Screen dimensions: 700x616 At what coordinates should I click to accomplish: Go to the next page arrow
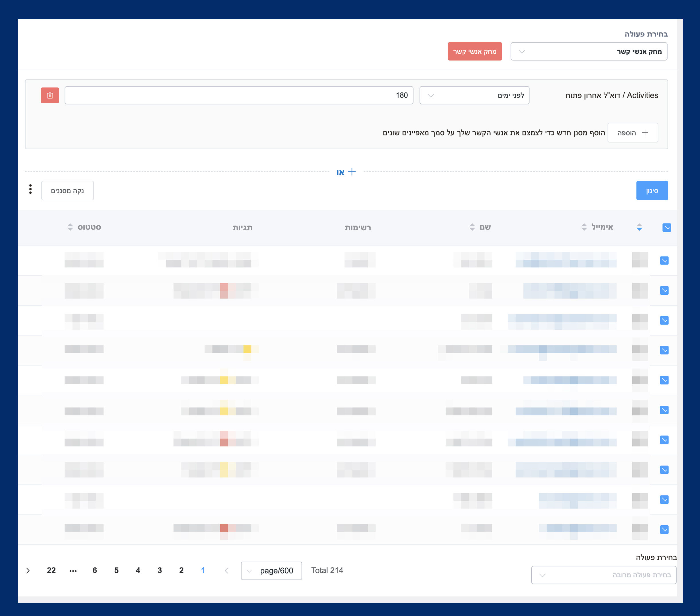click(x=28, y=570)
